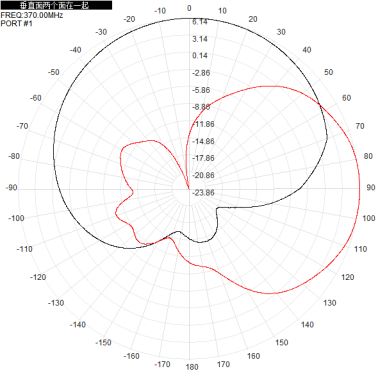Click the 0.14 radial scale value
The width and height of the screenshot is (378, 378).
pyautogui.click(x=200, y=56)
